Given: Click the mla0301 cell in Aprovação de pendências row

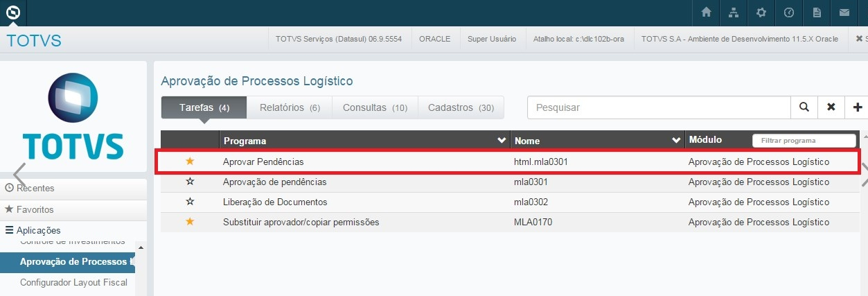Looking at the screenshot, I should click(x=531, y=182).
